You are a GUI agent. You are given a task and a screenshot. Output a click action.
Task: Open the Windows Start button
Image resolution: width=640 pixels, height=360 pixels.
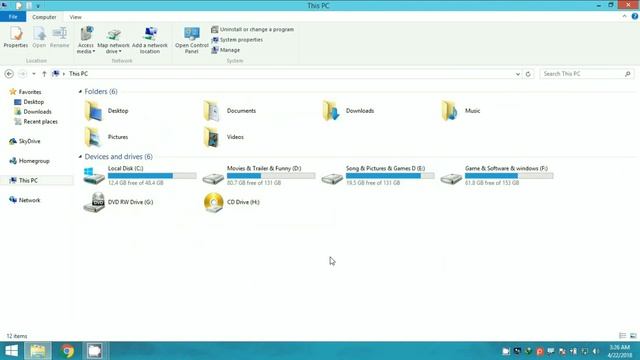pyautogui.click(x=11, y=351)
